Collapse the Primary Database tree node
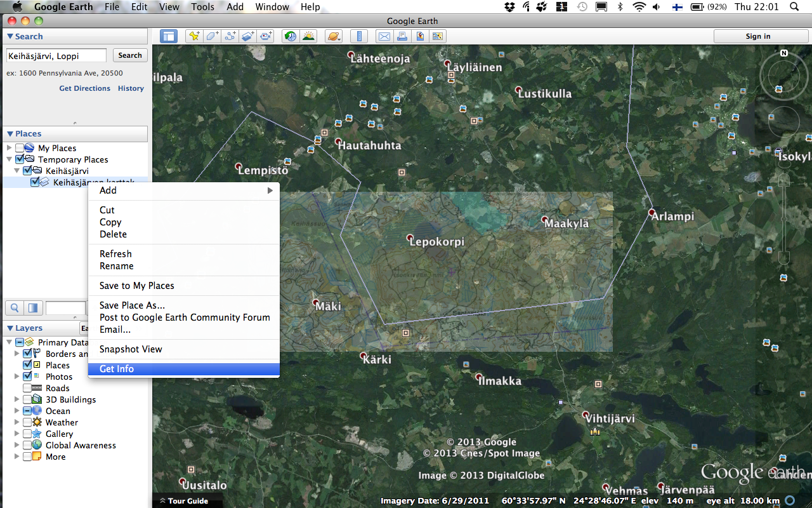This screenshot has height=508, width=812. click(9, 342)
